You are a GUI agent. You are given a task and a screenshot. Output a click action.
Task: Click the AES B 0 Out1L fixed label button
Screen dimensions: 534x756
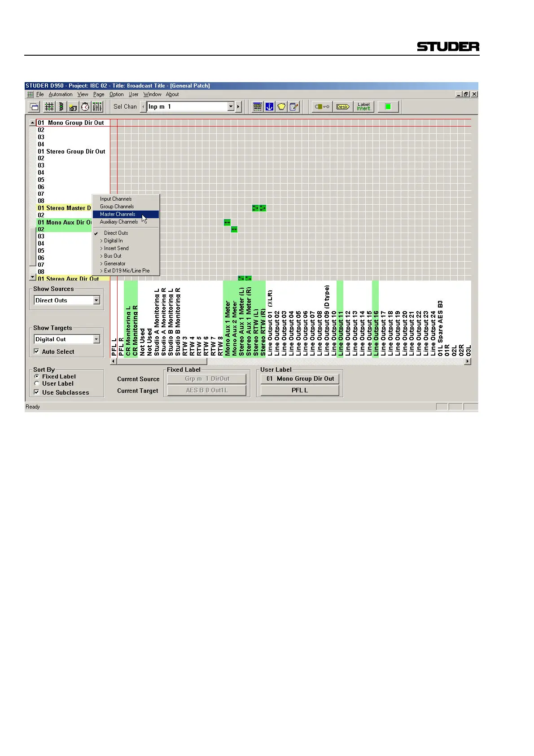pyautogui.click(x=207, y=391)
